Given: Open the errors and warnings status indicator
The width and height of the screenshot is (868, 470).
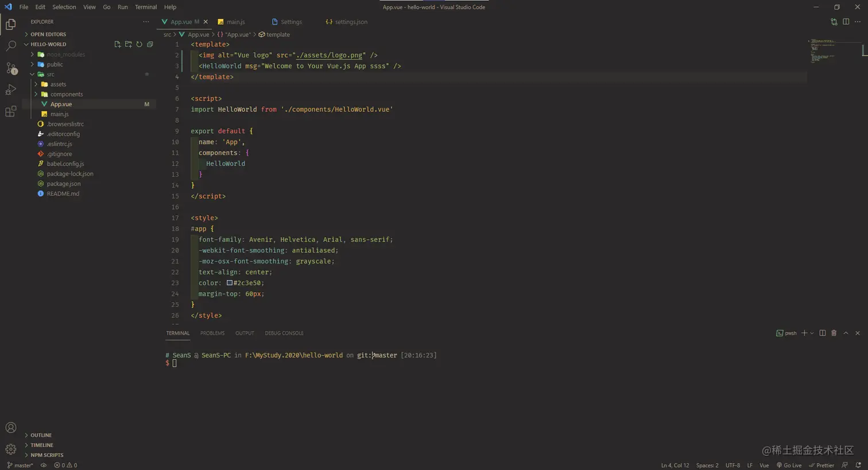Looking at the screenshot, I should 65,465.
